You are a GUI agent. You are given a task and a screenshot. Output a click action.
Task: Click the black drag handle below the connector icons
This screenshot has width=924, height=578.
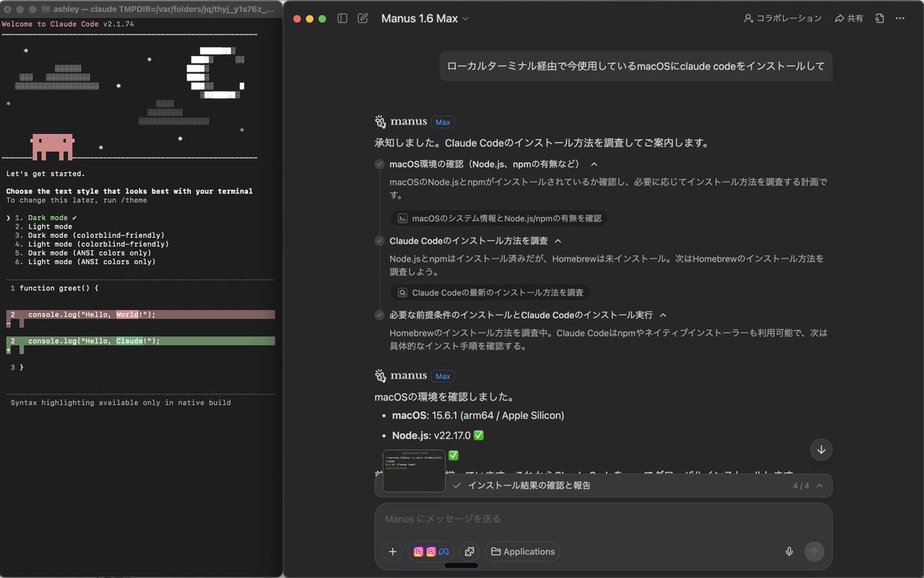(462, 564)
